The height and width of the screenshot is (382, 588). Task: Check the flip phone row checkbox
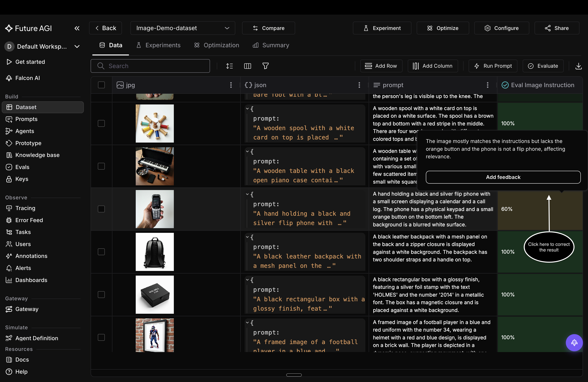tap(101, 209)
